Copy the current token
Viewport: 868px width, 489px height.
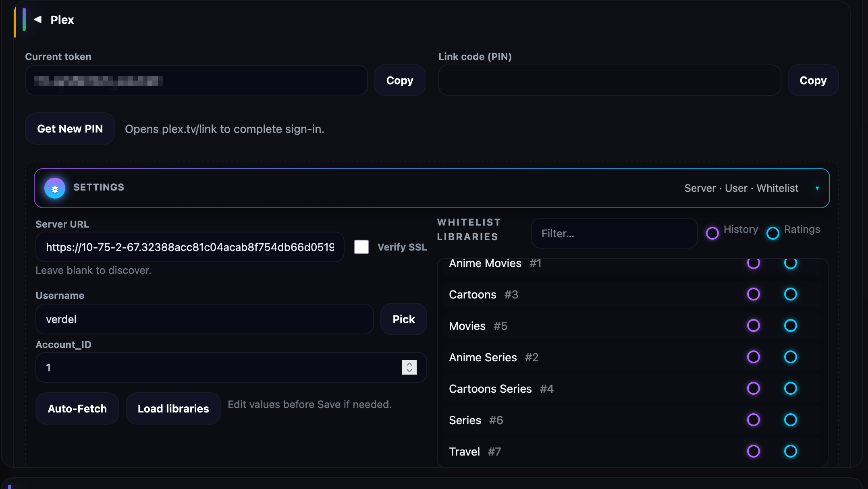[x=399, y=81]
